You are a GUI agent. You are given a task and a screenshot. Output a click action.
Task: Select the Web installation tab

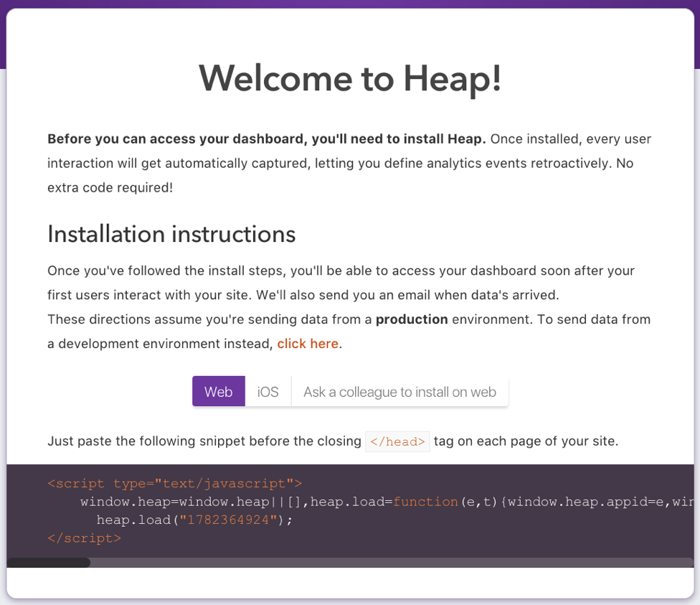point(218,391)
